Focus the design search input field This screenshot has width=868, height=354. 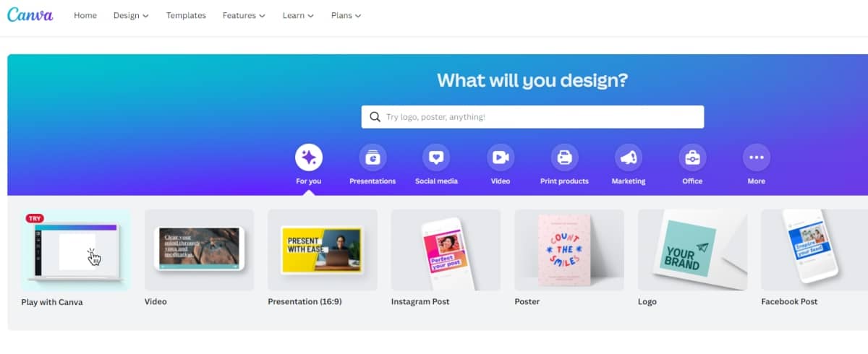[532, 117]
